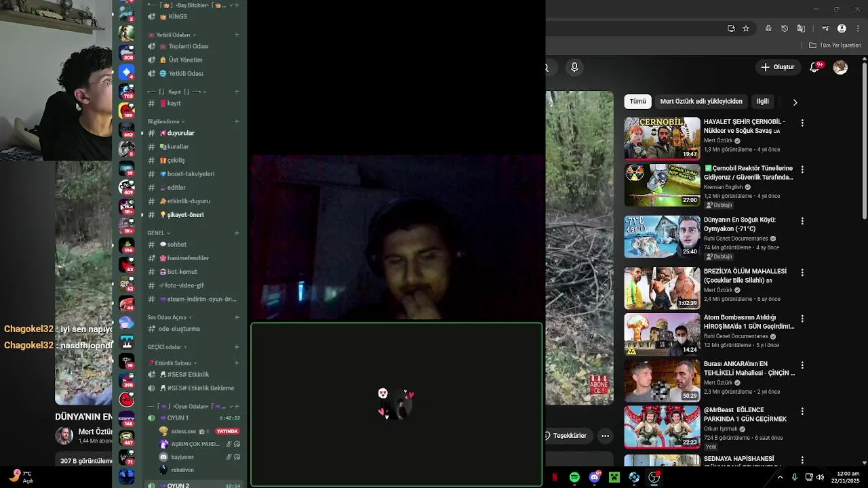Open HAYALET ŞEHİR ÇERNOBİL video thumbnail

pyautogui.click(x=662, y=138)
